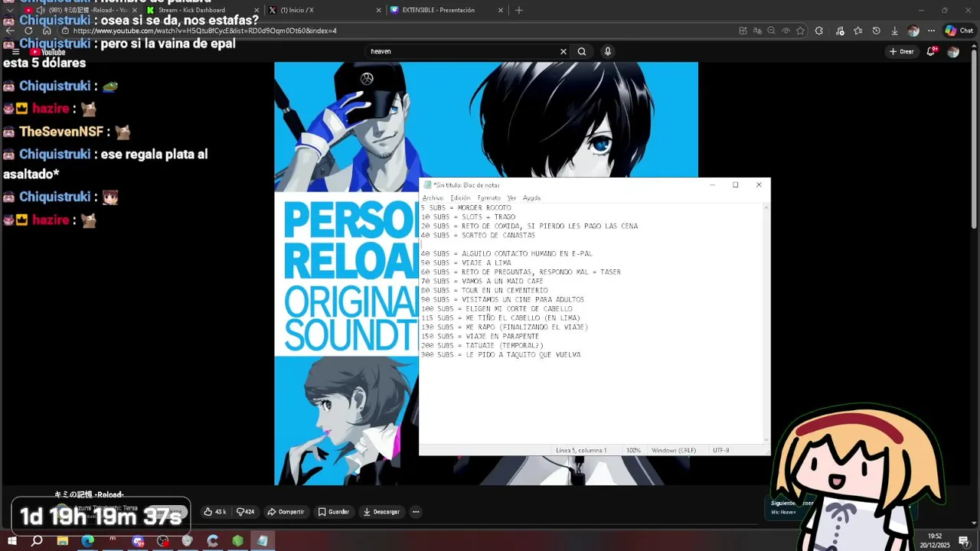Close the Kick Dashboard tab

256,10
